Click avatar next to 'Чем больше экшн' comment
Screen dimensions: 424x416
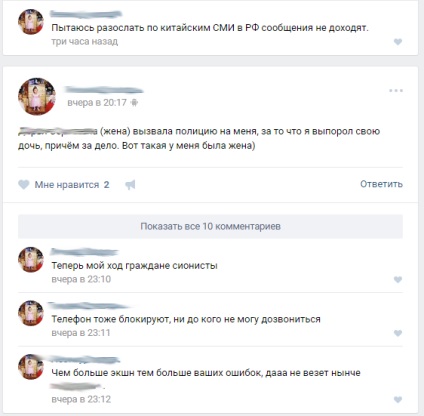click(31, 367)
